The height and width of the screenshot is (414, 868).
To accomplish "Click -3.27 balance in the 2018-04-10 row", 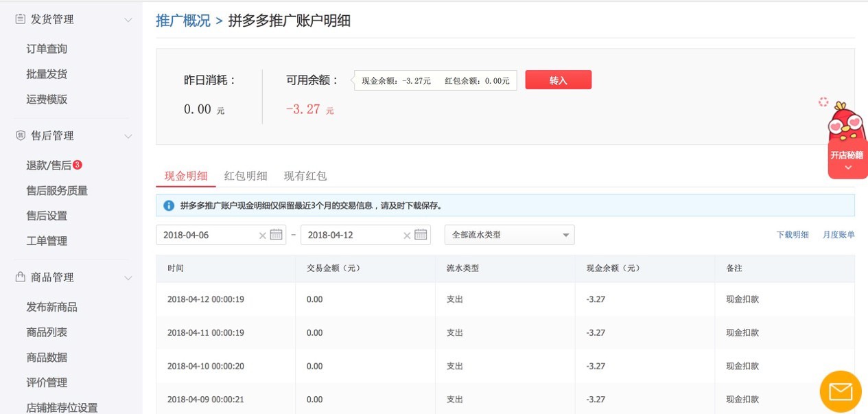I will tap(596, 367).
